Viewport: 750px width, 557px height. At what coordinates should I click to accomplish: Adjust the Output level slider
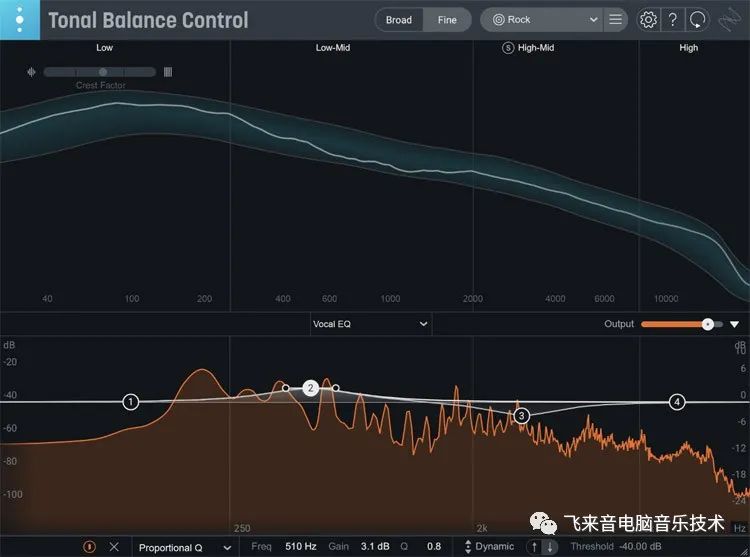[682, 324]
